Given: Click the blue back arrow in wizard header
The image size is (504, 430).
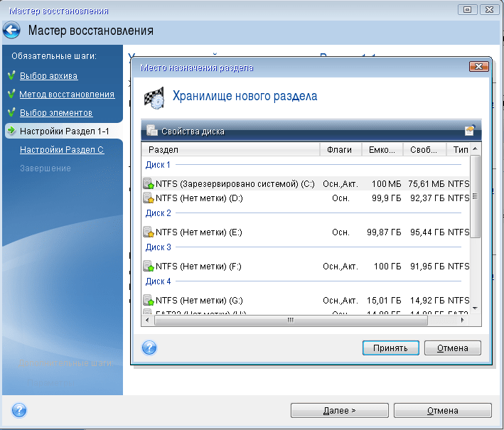Looking at the screenshot, I should click(x=12, y=31).
